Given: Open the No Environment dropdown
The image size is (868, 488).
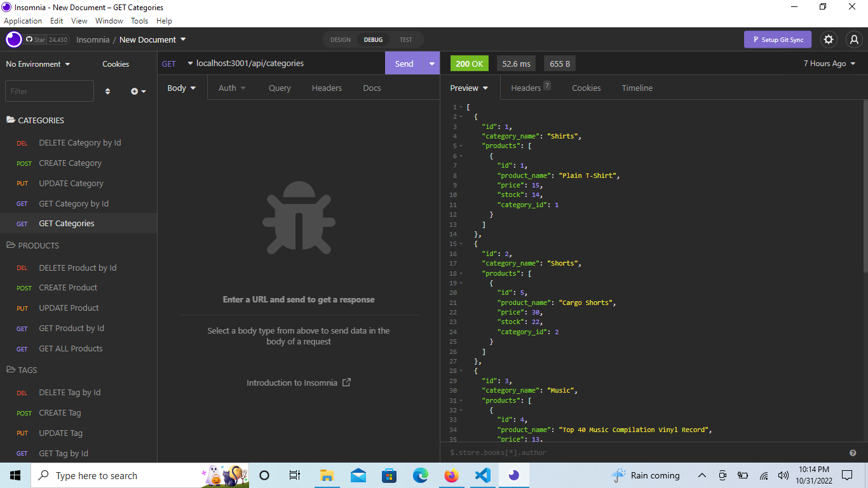Looking at the screenshot, I should click(37, 64).
